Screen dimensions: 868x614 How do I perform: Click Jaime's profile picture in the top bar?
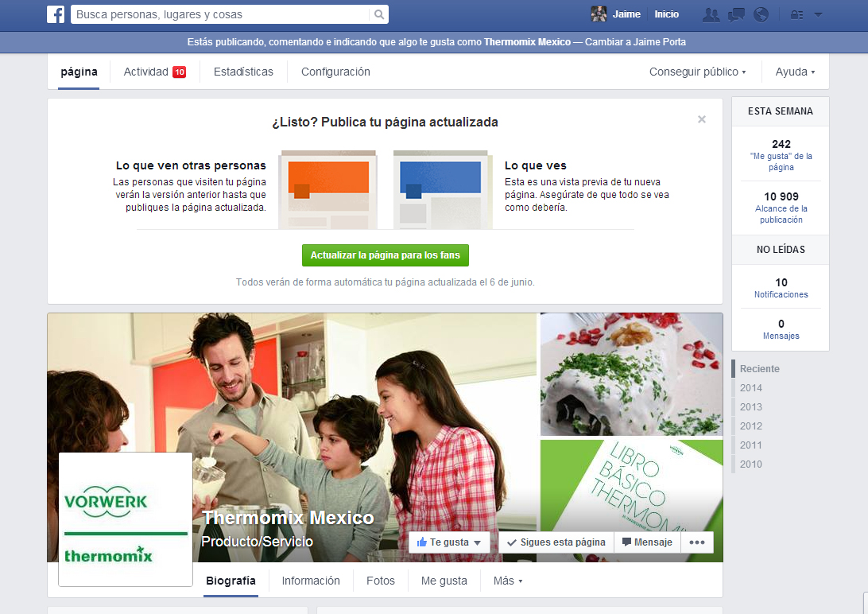[x=599, y=14]
